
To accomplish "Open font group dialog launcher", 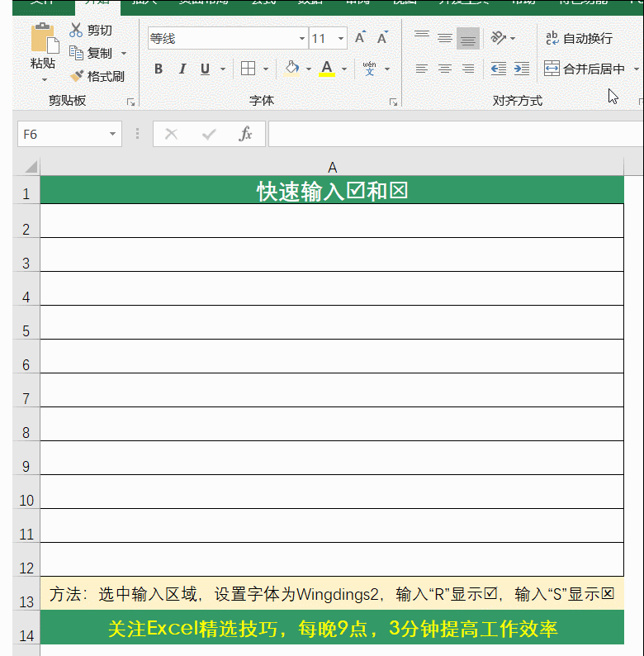I will [393, 102].
